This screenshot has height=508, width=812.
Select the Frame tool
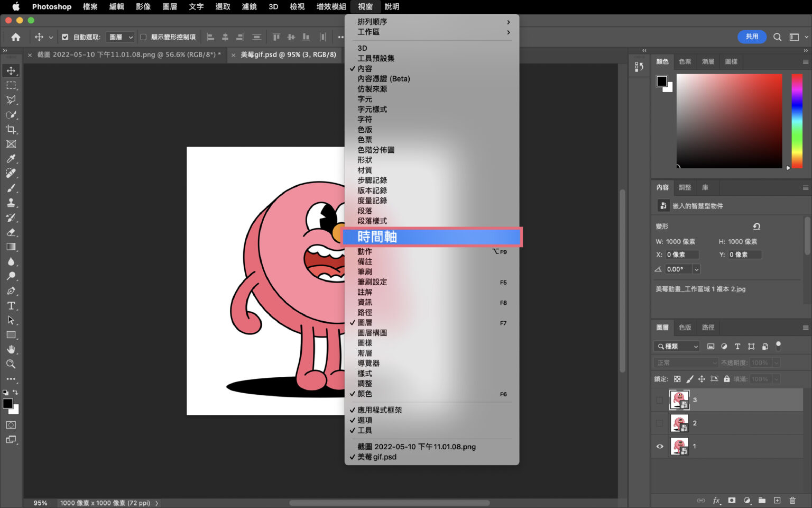coord(11,144)
